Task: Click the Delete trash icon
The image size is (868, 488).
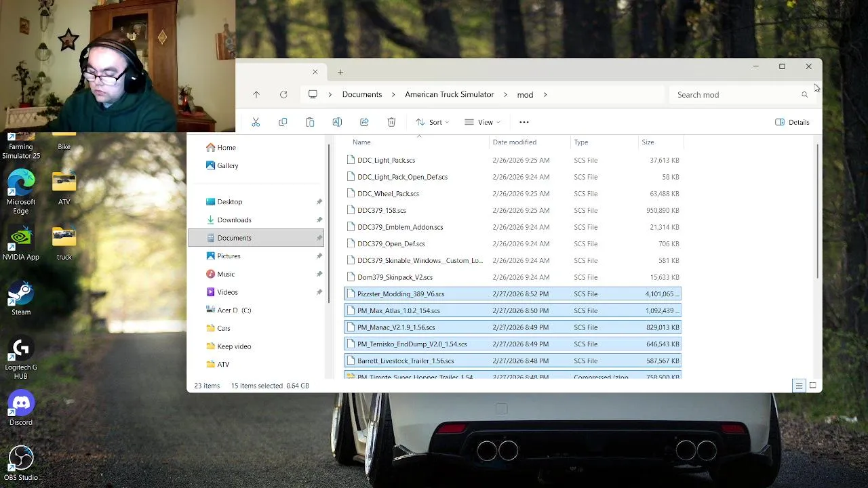Action: tap(391, 122)
